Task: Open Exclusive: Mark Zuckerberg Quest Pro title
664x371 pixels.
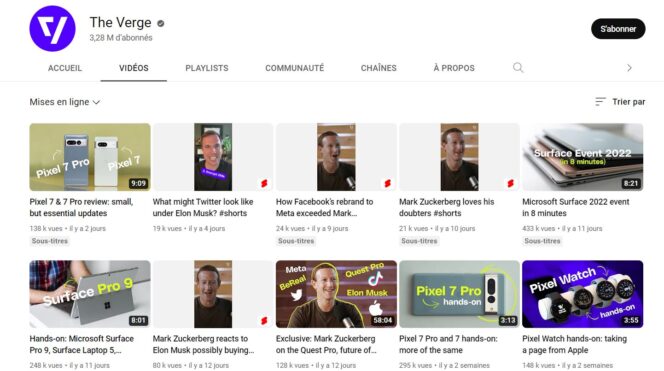Action: point(326,344)
